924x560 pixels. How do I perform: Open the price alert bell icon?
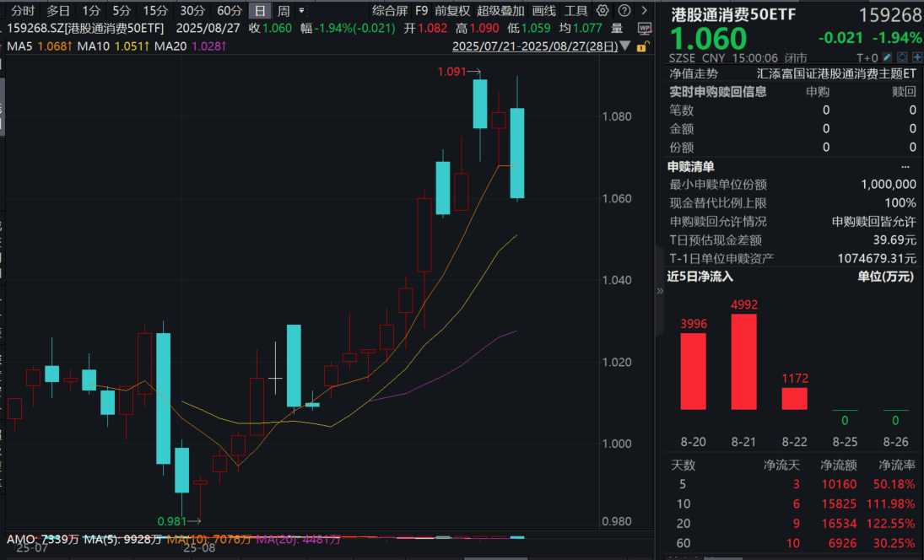(902, 57)
